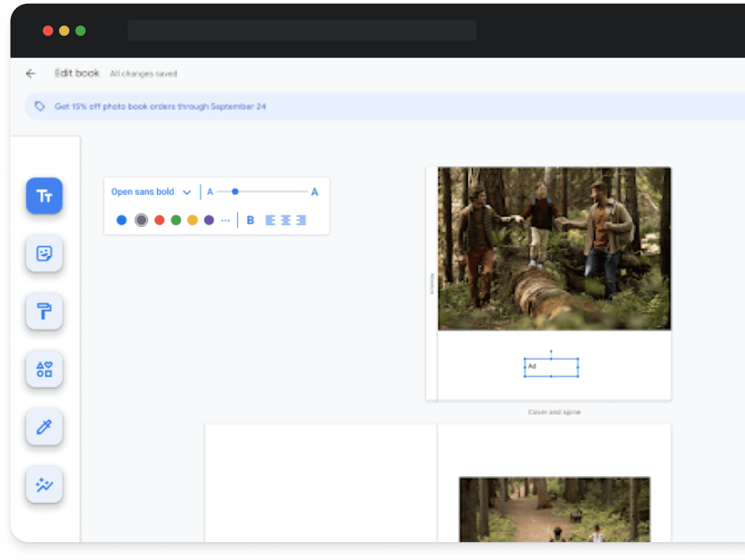745x560 pixels.
Task: Click the promo tag icon
Action: [40, 106]
